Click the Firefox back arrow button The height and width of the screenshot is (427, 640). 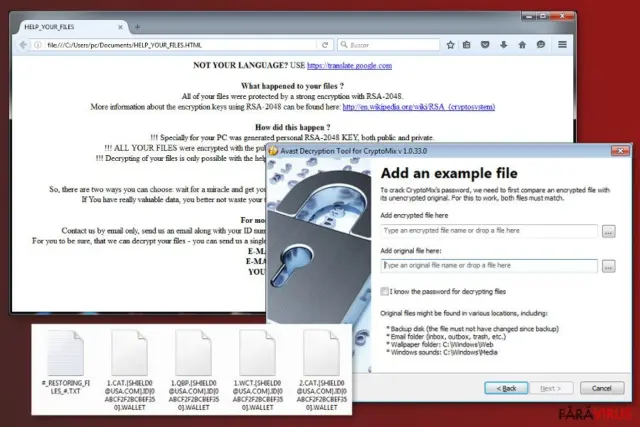coord(23,45)
